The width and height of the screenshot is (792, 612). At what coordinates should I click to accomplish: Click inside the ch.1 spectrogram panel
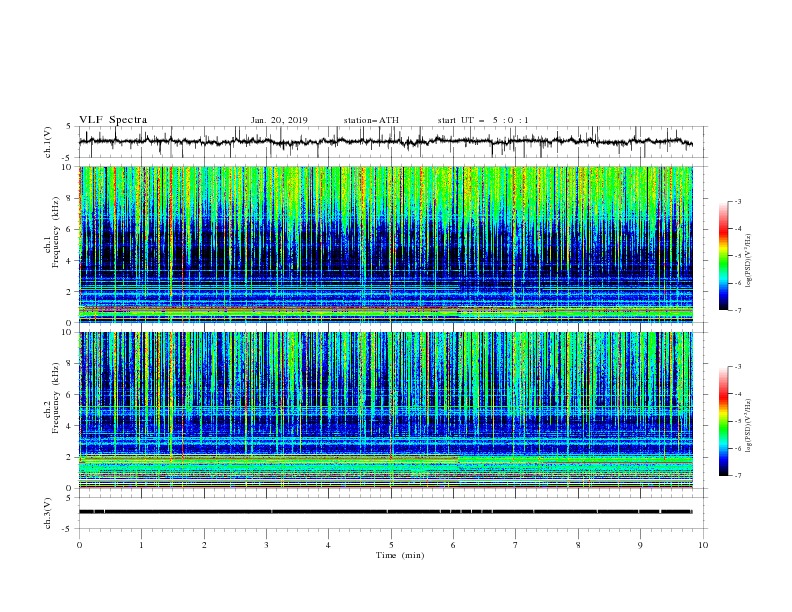tap(385, 244)
